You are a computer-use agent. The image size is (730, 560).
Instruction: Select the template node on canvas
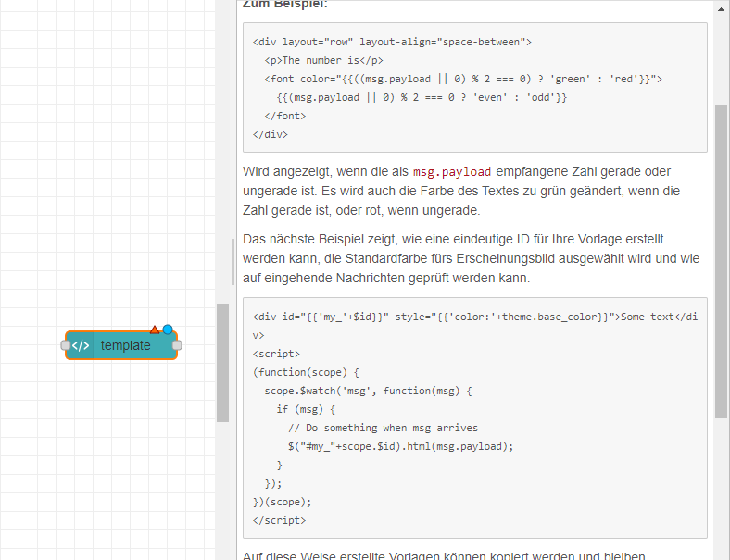point(121,345)
